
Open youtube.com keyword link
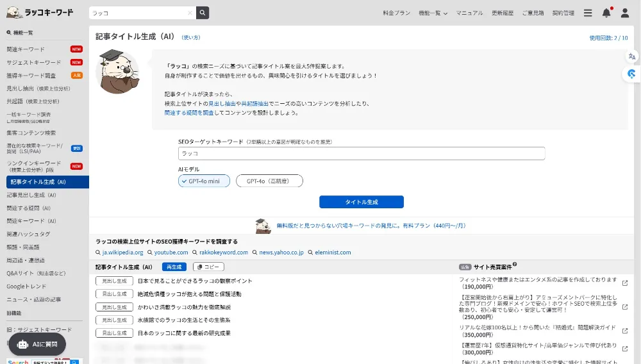tap(171, 252)
